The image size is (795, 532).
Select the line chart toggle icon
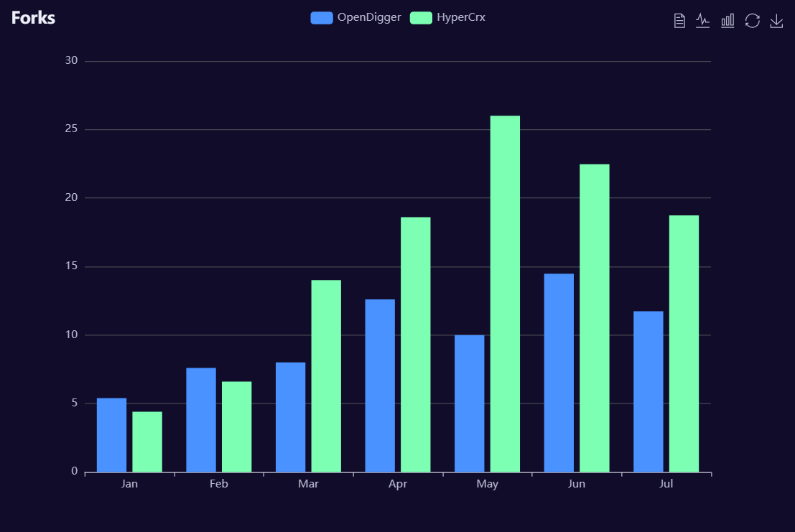click(702, 20)
